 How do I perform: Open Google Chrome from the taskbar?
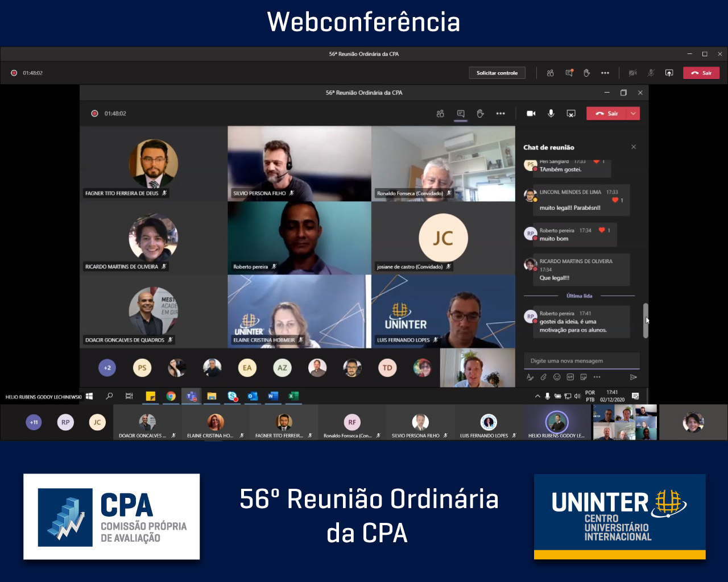(171, 396)
